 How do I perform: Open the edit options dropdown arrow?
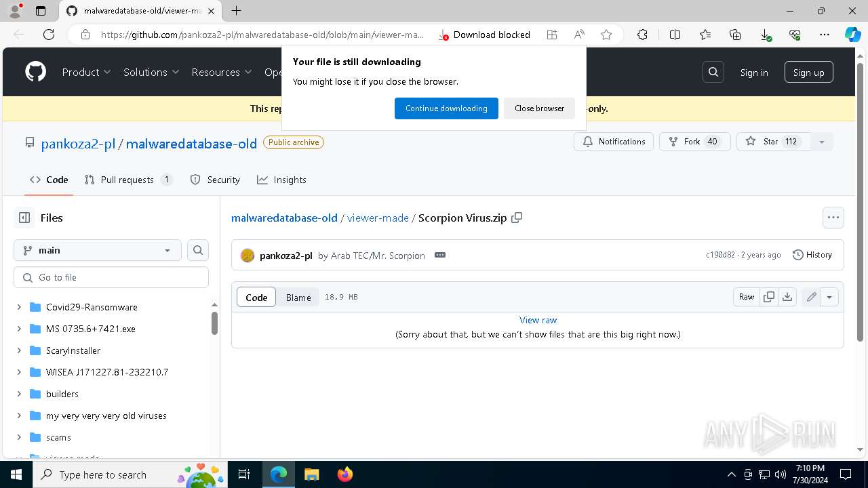(x=829, y=297)
